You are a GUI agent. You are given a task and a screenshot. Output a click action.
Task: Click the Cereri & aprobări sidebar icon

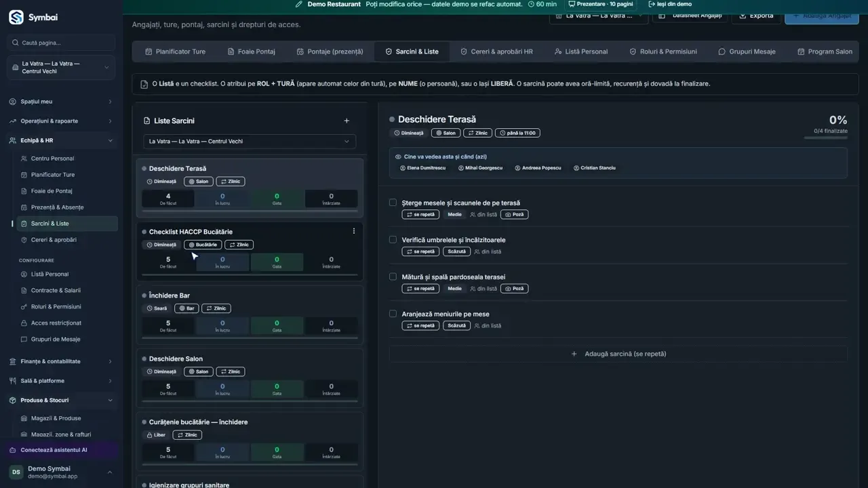click(24, 240)
